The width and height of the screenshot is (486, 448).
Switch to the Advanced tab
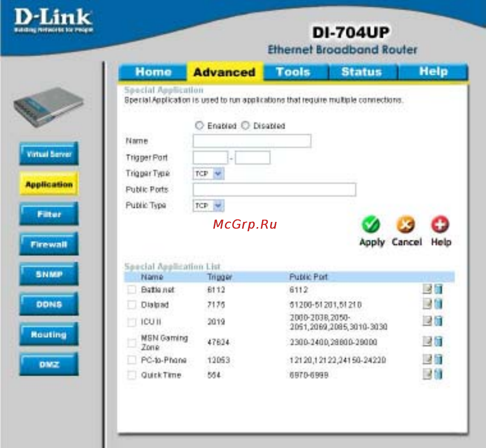coord(225,72)
